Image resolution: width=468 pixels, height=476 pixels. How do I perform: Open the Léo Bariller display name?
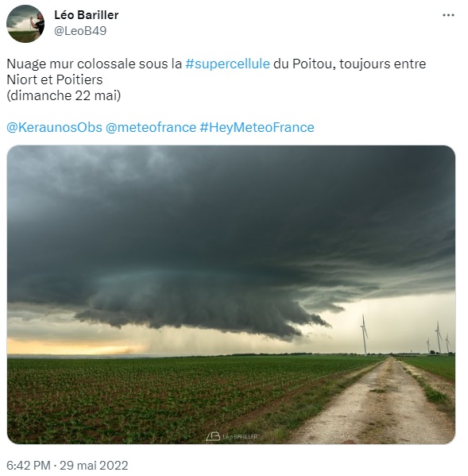point(86,15)
